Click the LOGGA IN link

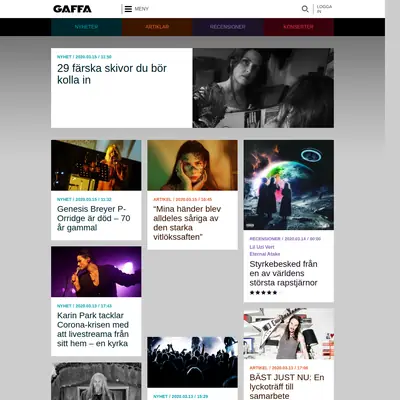pos(324,9)
